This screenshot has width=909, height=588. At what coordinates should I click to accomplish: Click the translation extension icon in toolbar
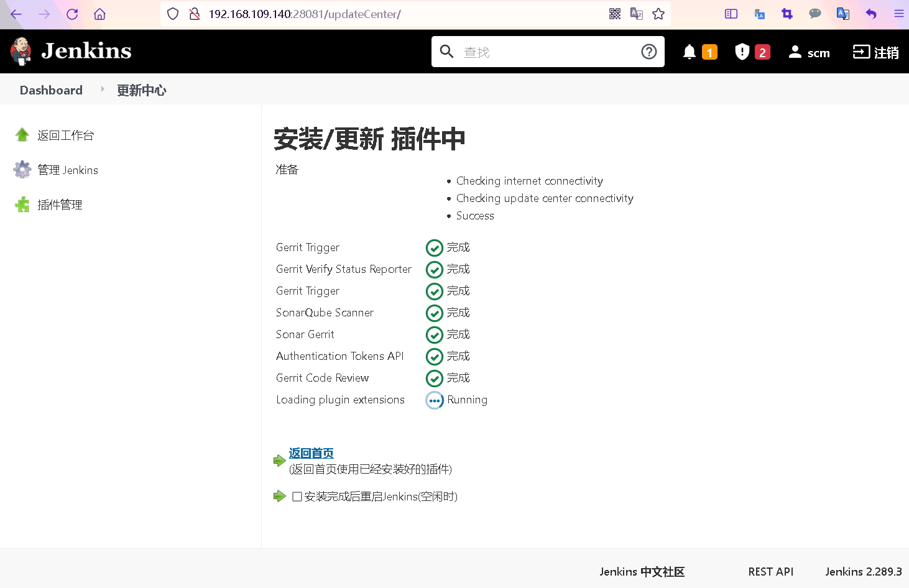(x=759, y=14)
